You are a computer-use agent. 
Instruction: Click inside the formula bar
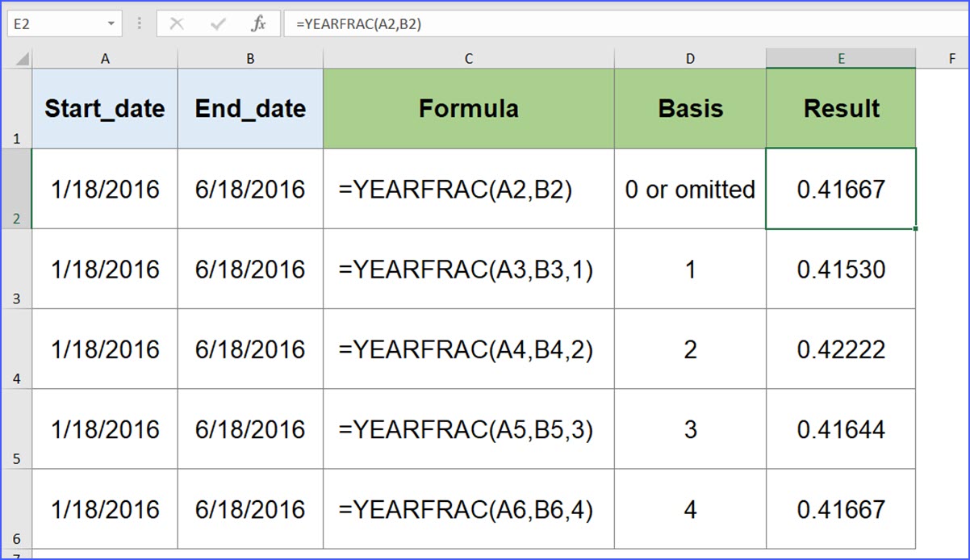coord(484,23)
